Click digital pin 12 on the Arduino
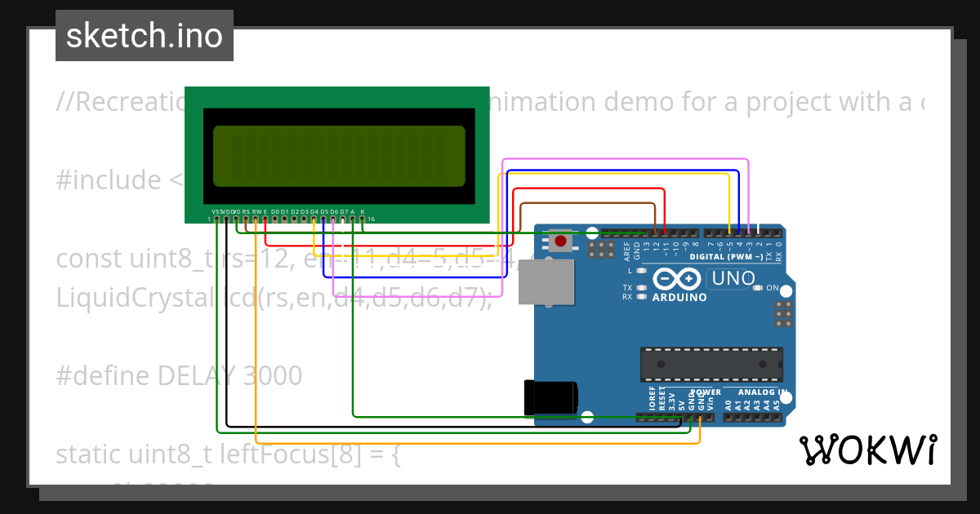The height and width of the screenshot is (514, 980). pyautogui.click(x=654, y=233)
